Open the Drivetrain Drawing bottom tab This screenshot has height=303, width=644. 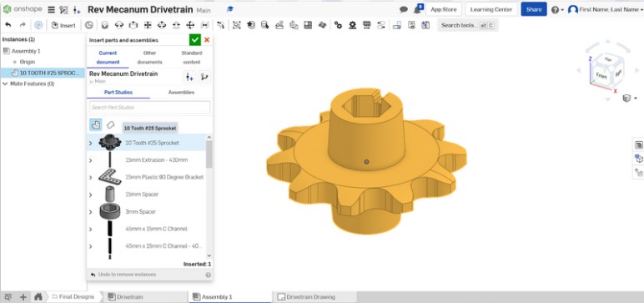point(314,296)
